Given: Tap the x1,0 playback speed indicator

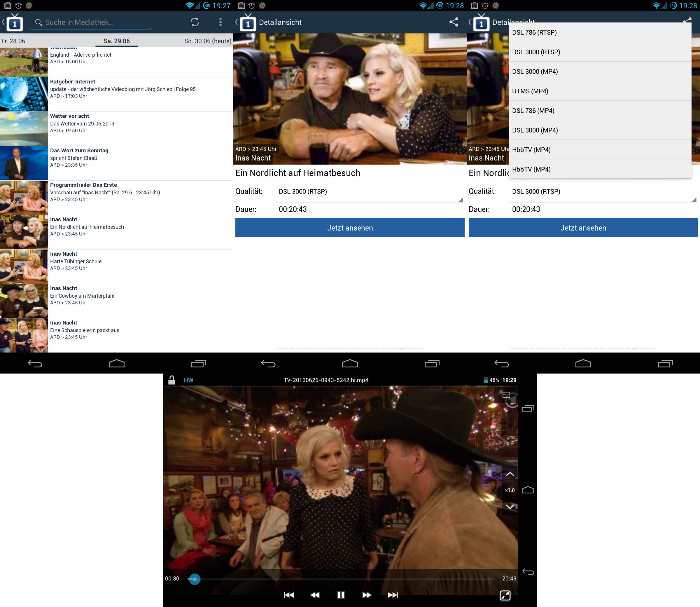Looking at the screenshot, I should tap(510, 490).
